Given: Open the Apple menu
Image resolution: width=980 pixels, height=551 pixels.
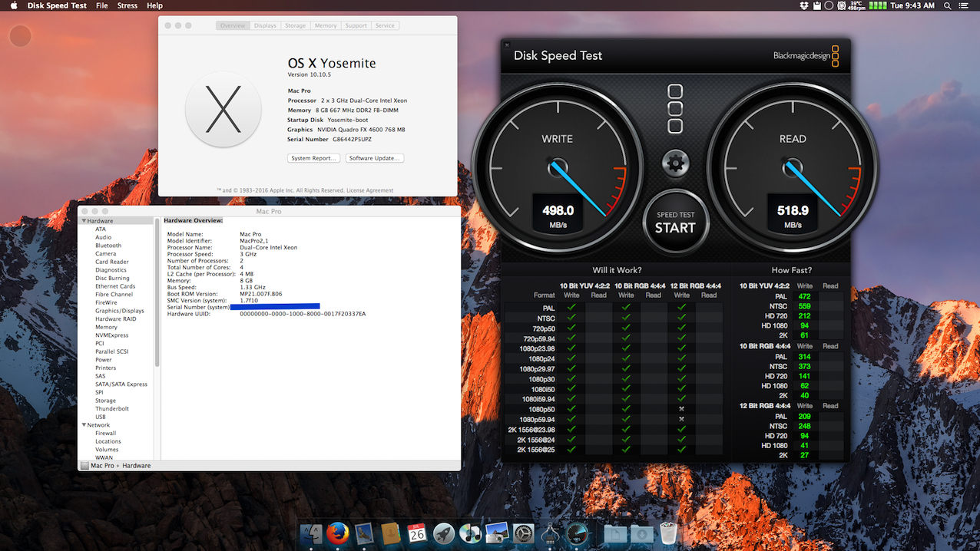Looking at the screenshot, I should 12,5.
